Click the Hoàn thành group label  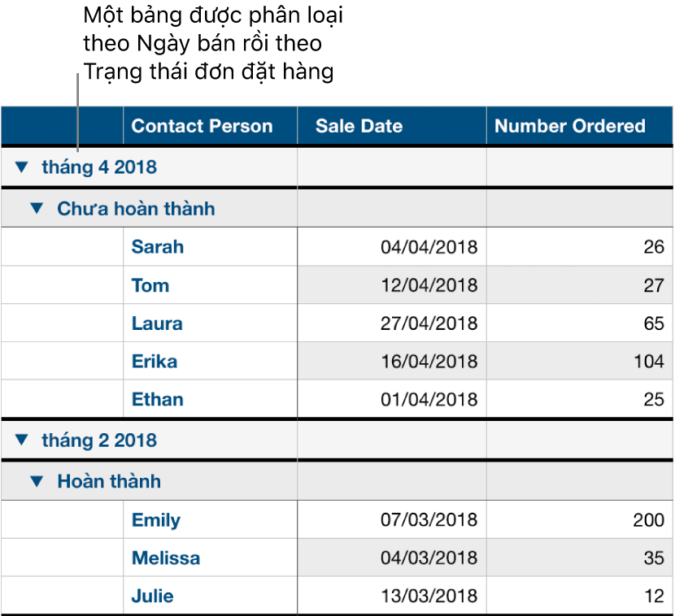pyautogui.click(x=109, y=481)
